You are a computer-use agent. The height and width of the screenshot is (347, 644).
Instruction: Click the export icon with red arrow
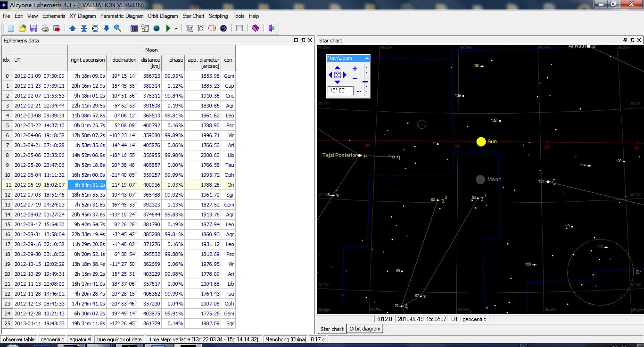(x=57, y=28)
